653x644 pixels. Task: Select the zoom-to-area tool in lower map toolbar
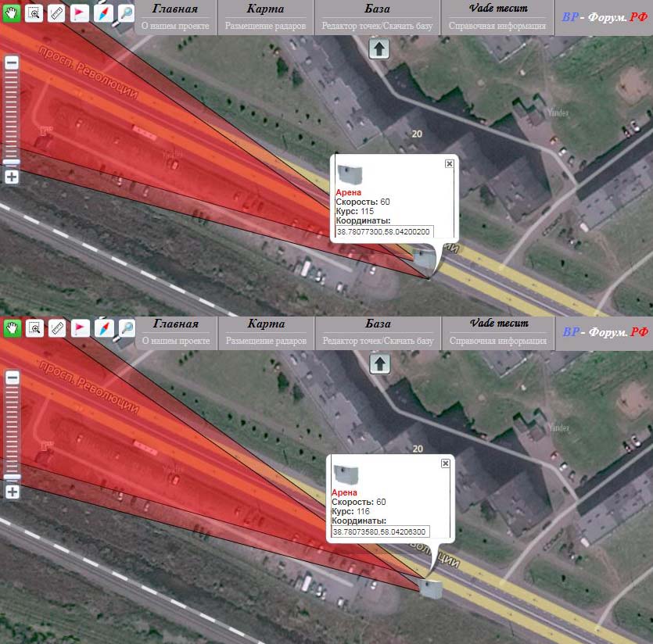point(34,328)
